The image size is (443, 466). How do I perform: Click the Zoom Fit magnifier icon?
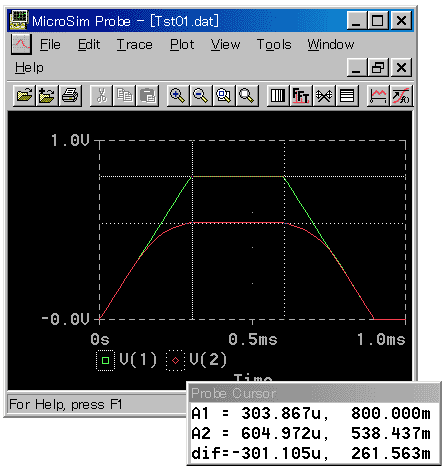coord(247,96)
